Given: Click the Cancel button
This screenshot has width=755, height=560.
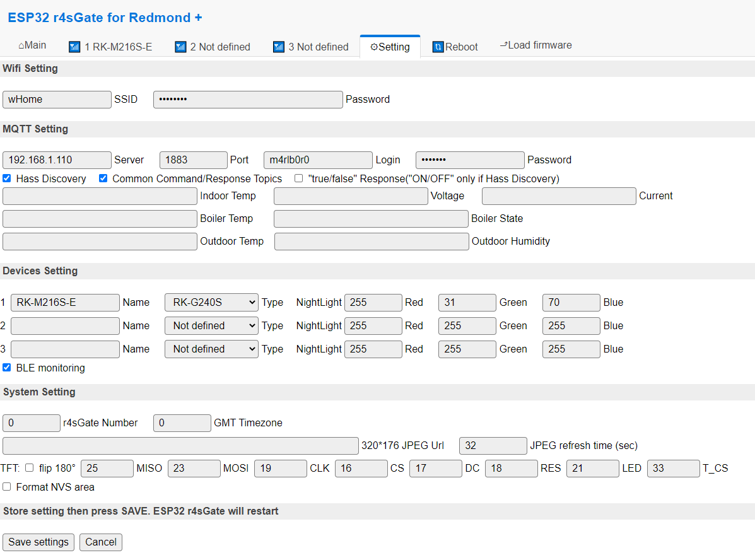Looking at the screenshot, I should (x=101, y=542).
